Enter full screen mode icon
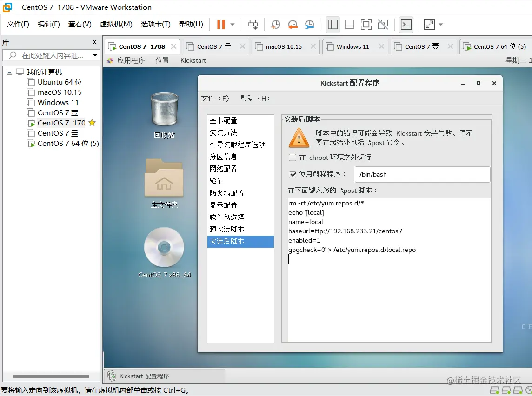The image size is (532, 396). (x=366, y=25)
